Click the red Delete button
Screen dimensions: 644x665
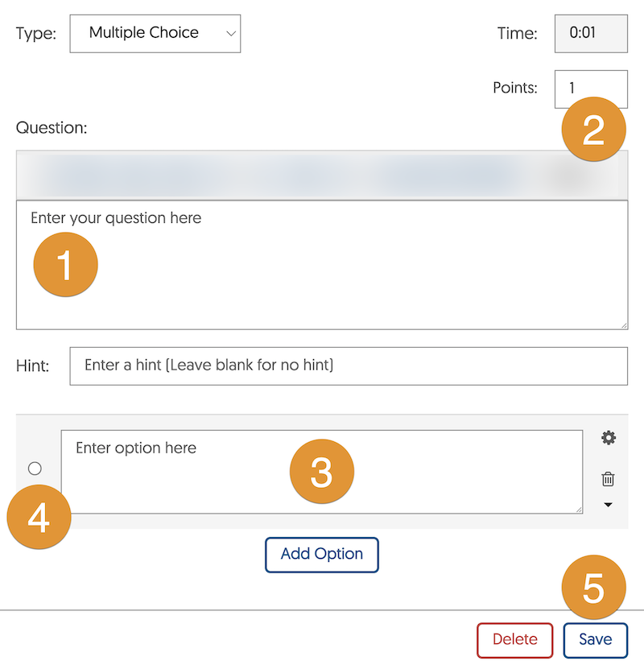click(x=514, y=640)
